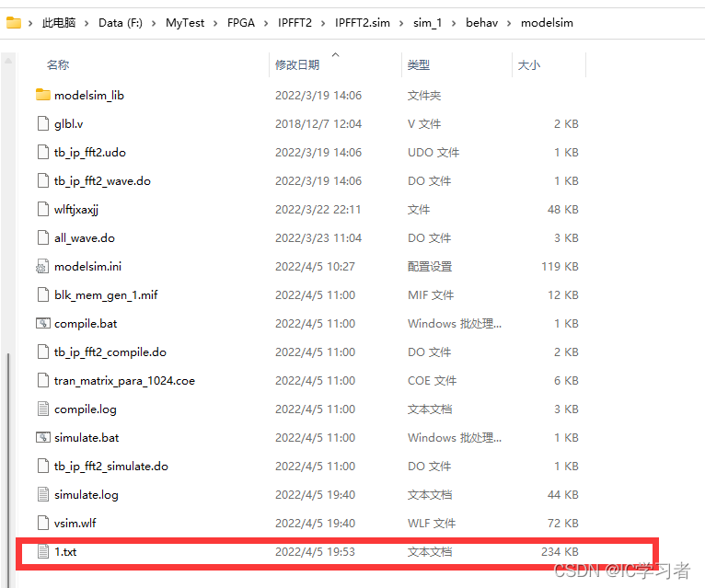Select the wlftjxaxjj file name
Screen dimensions: 705x588
click(x=76, y=209)
